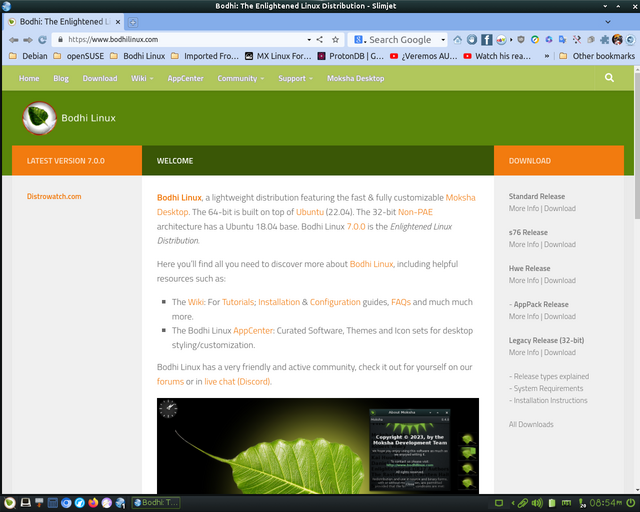Open the Moksha start menu leaf icon
The height and width of the screenshot is (512, 640).
10,503
